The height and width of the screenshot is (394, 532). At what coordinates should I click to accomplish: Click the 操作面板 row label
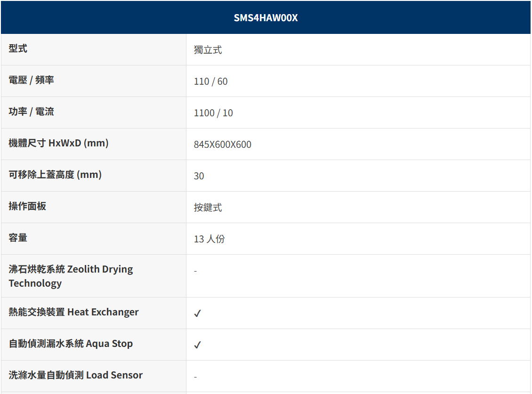tap(27, 206)
